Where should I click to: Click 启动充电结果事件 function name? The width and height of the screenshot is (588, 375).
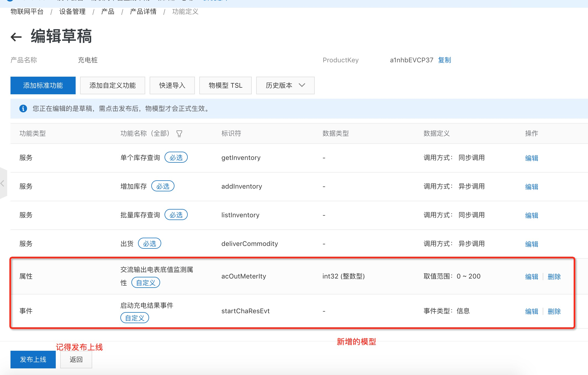point(147,306)
